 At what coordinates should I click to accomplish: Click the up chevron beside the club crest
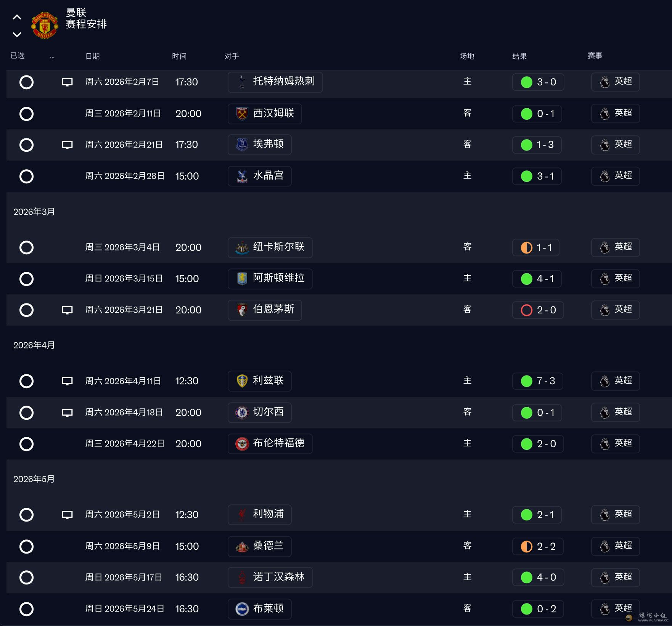17,17
